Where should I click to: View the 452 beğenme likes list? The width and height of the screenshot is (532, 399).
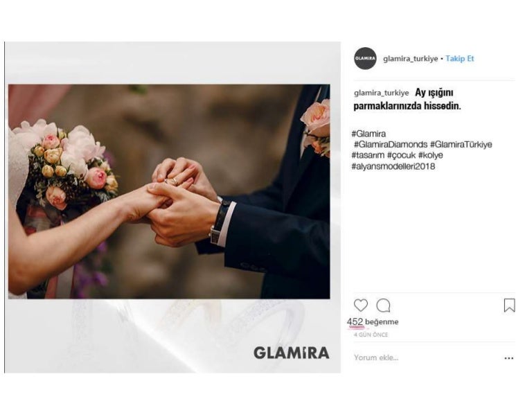(x=373, y=321)
